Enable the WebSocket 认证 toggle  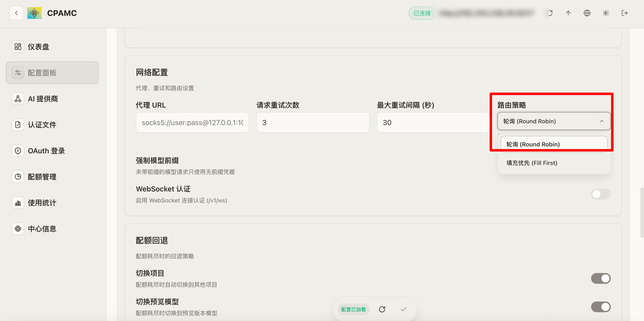click(601, 194)
